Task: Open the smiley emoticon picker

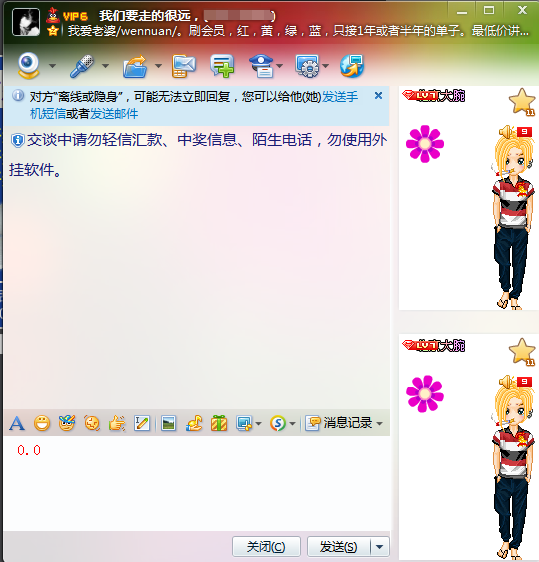Action: tap(42, 423)
